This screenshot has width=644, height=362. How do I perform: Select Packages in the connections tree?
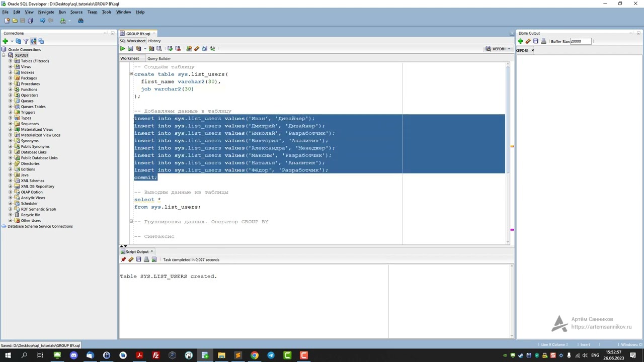click(x=29, y=78)
